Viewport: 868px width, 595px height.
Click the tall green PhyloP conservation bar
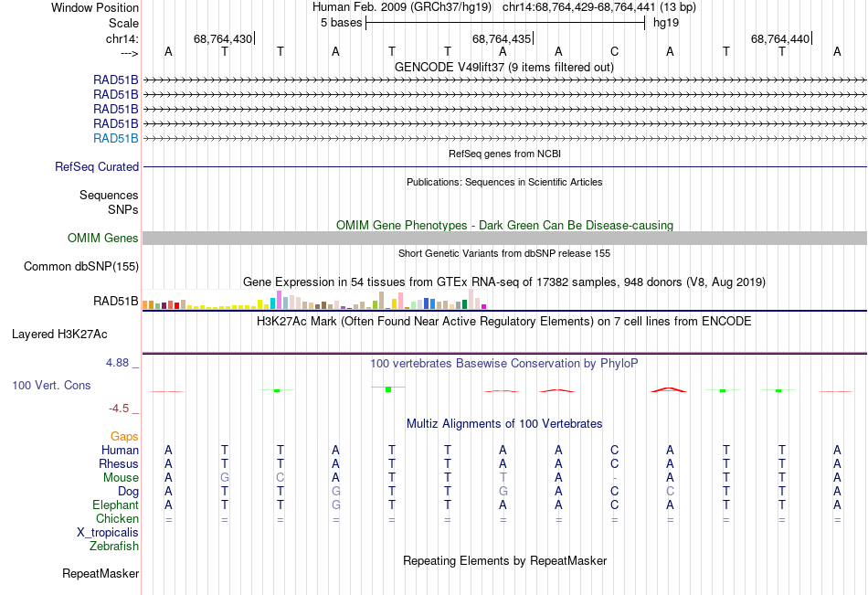(x=388, y=389)
